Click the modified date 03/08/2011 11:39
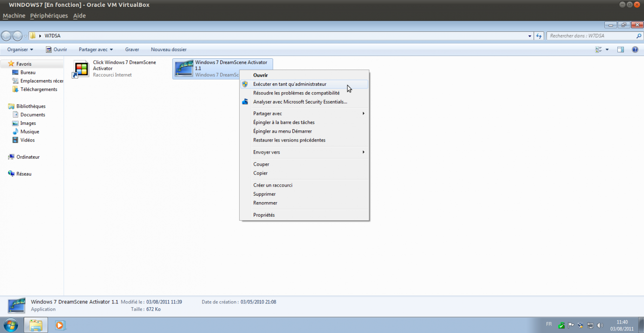Image resolution: width=644 pixels, height=333 pixels. [x=164, y=302]
